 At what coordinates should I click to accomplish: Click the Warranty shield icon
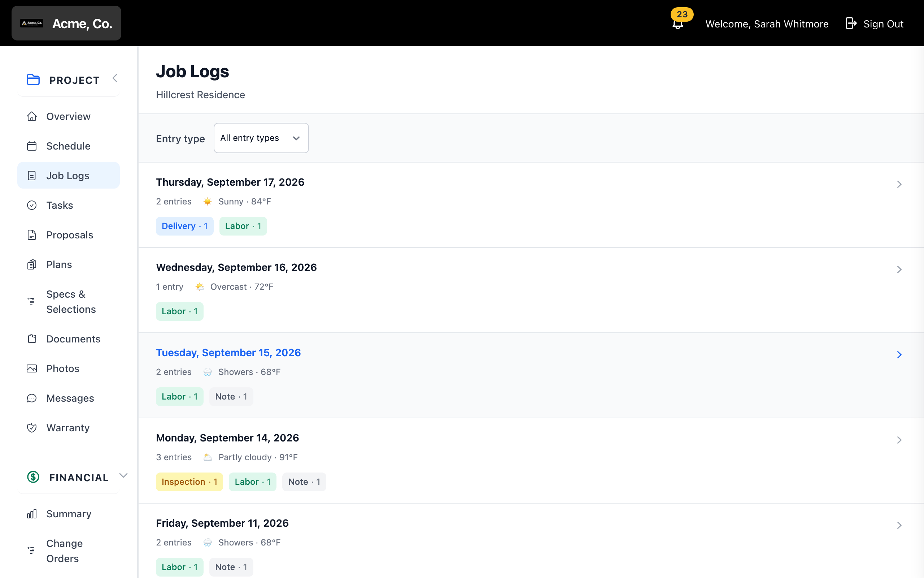point(32,428)
